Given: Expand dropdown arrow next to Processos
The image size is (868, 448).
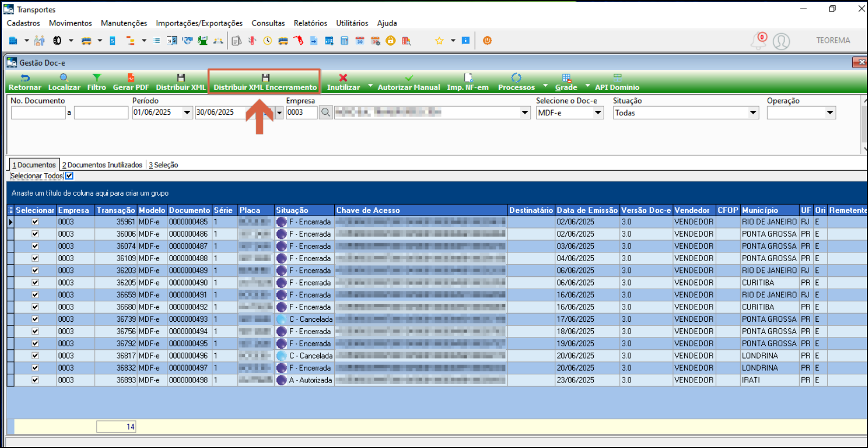Looking at the screenshot, I should (545, 85).
